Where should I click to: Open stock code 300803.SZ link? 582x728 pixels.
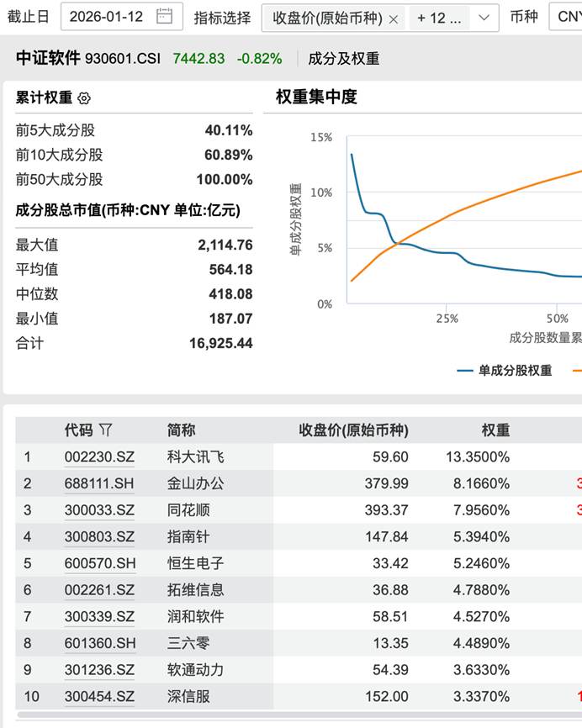(99, 536)
